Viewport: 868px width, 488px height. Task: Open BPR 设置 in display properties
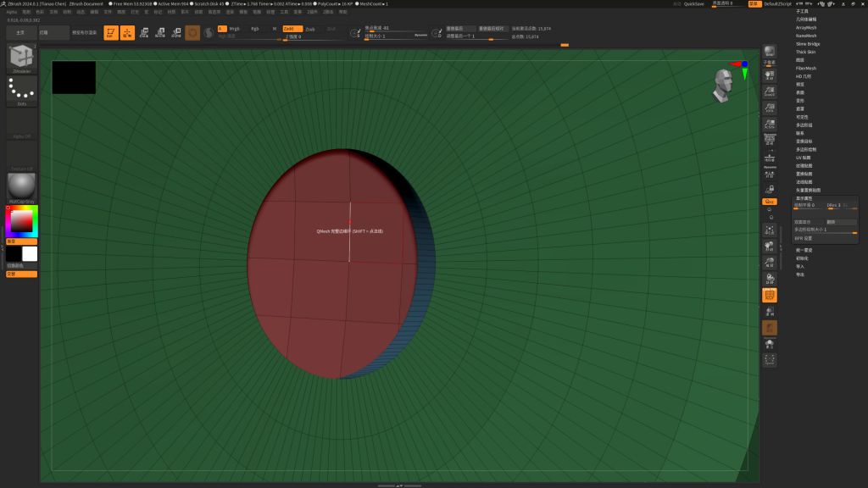(804, 238)
